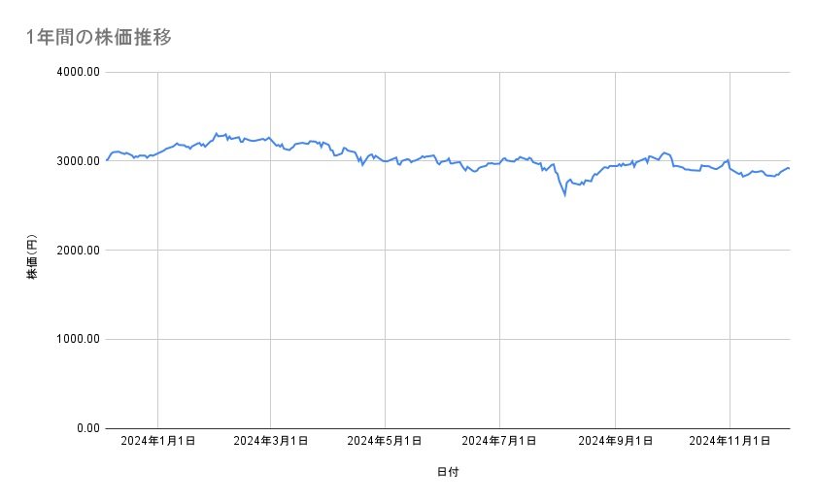815x504 pixels.
Task: Click the 2024年1月1日 date label
Action: coord(157,442)
